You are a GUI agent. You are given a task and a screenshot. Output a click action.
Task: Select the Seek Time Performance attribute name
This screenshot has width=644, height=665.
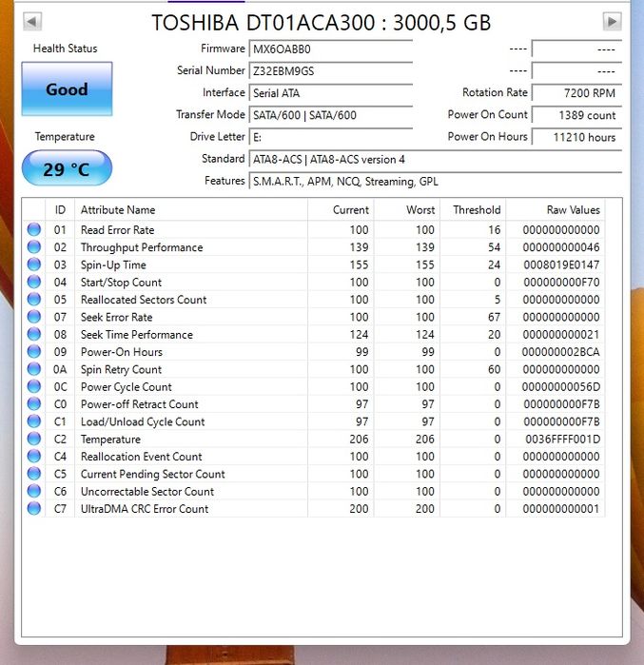click(137, 335)
